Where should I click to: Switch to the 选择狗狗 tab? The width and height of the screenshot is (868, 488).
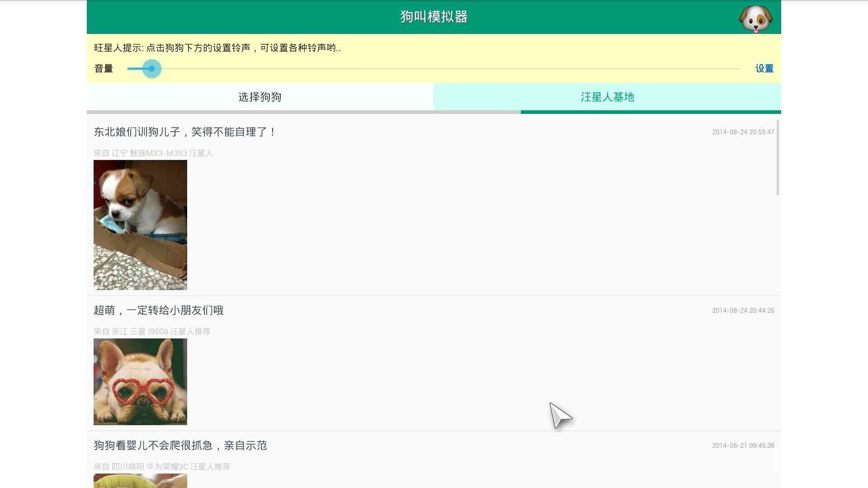(x=260, y=97)
